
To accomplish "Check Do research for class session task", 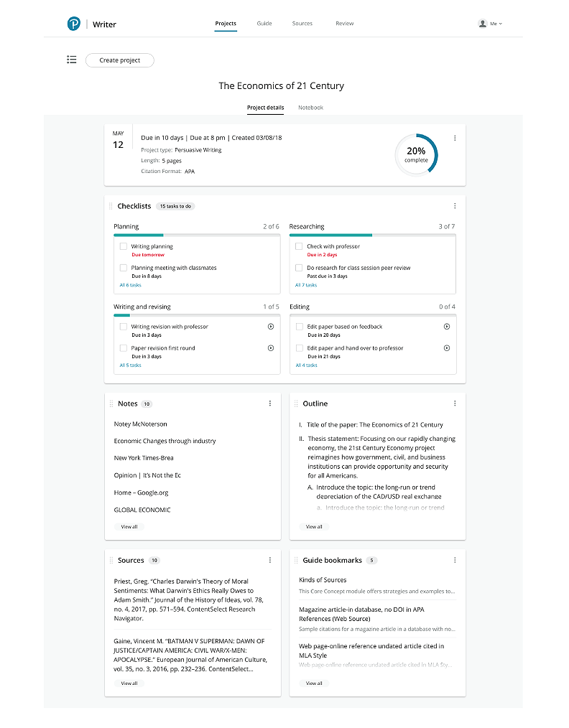I will 299,268.
